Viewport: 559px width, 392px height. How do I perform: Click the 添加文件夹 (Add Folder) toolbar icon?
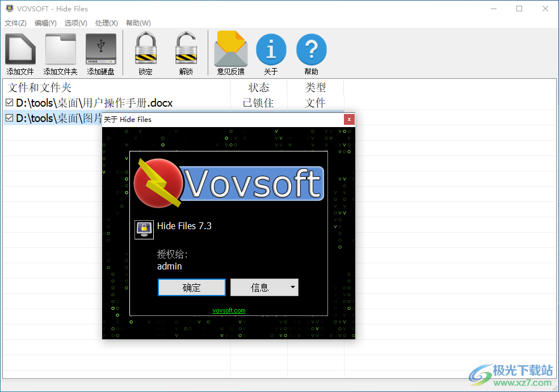61,49
